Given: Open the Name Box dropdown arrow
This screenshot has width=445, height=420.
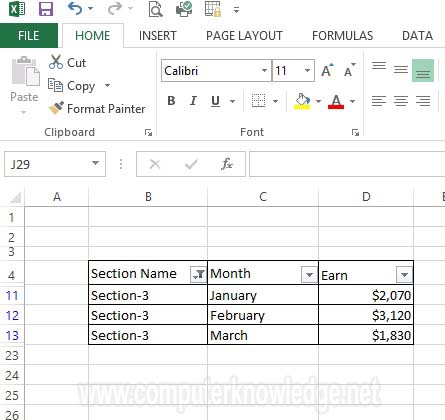Looking at the screenshot, I should point(96,163).
